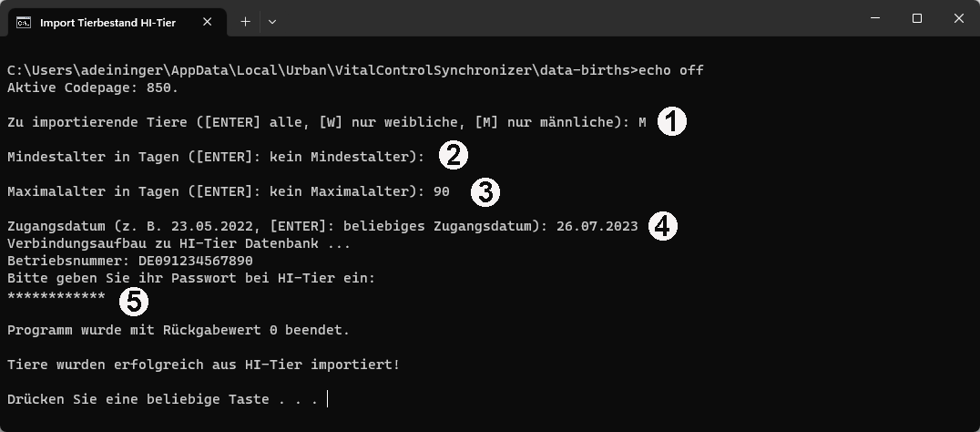This screenshot has height=432, width=980.
Task: Click the command prompt icon in the tab
Action: pyautogui.click(x=24, y=23)
